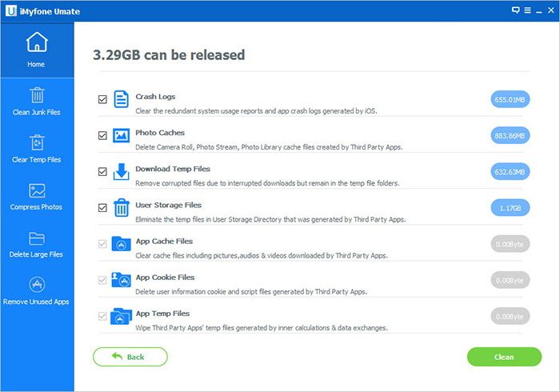Go to Clean Junk Files section
Viewport: 560px width, 392px height.
pyautogui.click(x=36, y=102)
